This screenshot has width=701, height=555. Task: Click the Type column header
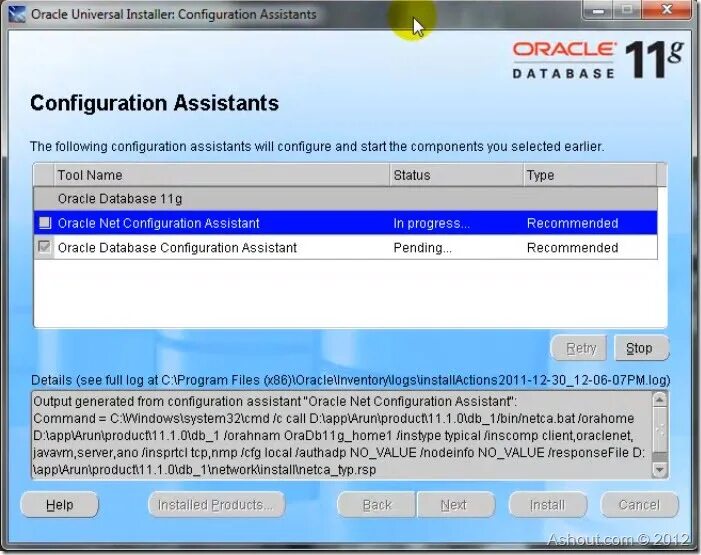590,175
